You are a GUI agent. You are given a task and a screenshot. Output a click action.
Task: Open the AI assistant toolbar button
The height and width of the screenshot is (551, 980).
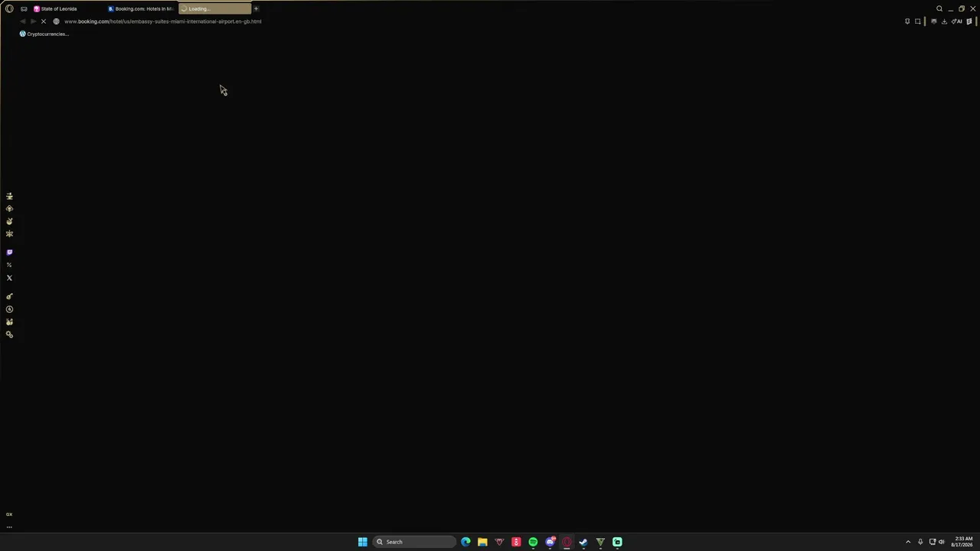click(956, 21)
